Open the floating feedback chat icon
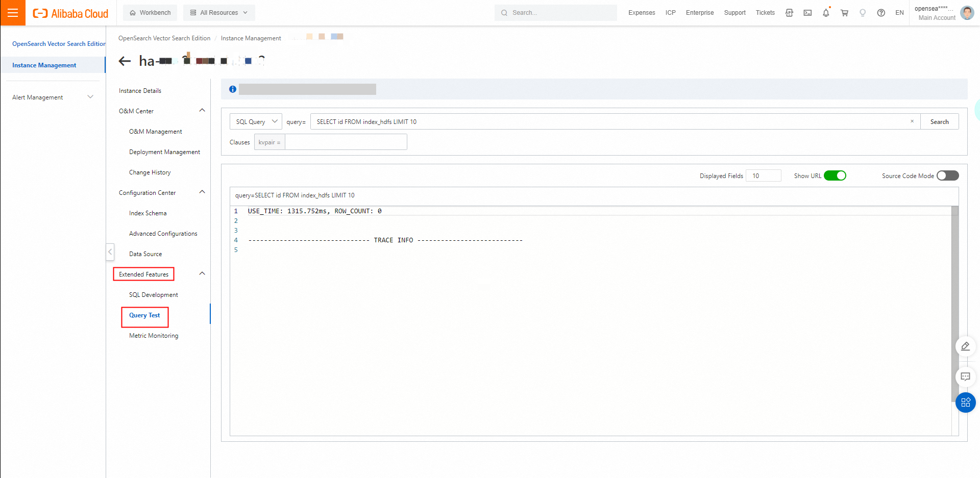 pos(965,377)
